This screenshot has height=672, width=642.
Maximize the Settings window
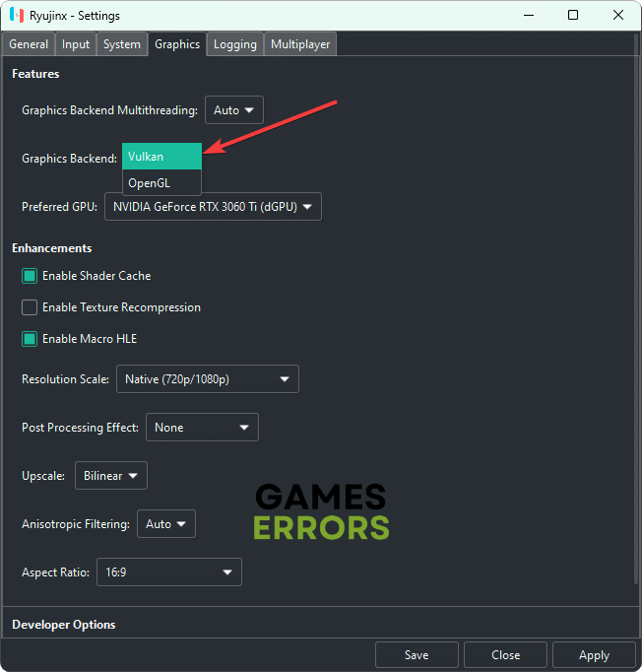(573, 15)
